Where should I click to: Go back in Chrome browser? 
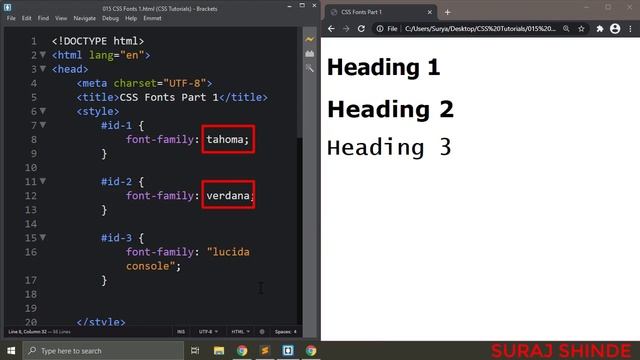pos(331,29)
